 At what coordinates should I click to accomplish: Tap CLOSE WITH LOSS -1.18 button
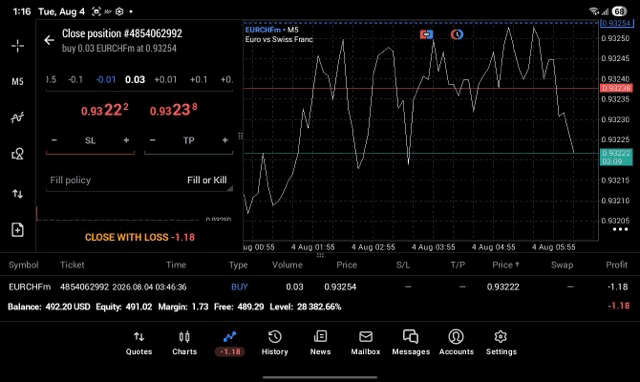click(140, 237)
